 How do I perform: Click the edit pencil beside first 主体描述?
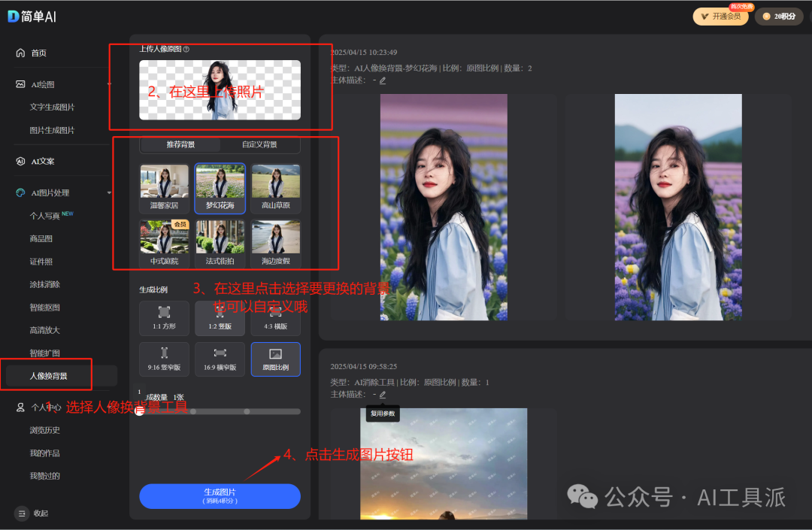click(383, 80)
